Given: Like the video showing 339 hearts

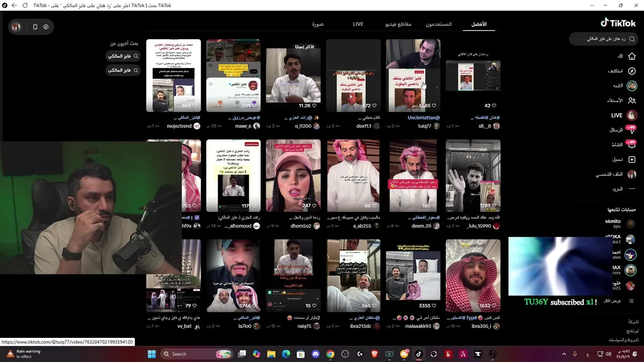Looking at the screenshot, I should [254, 106].
